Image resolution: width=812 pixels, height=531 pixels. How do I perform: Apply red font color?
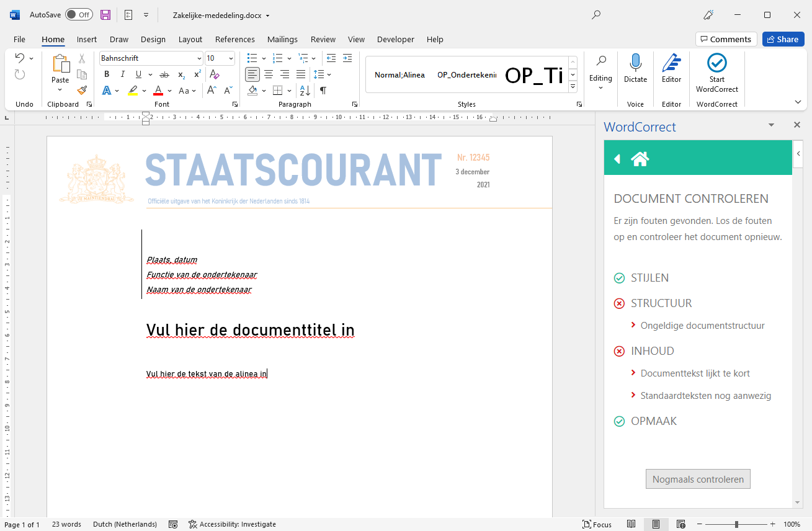(158, 91)
